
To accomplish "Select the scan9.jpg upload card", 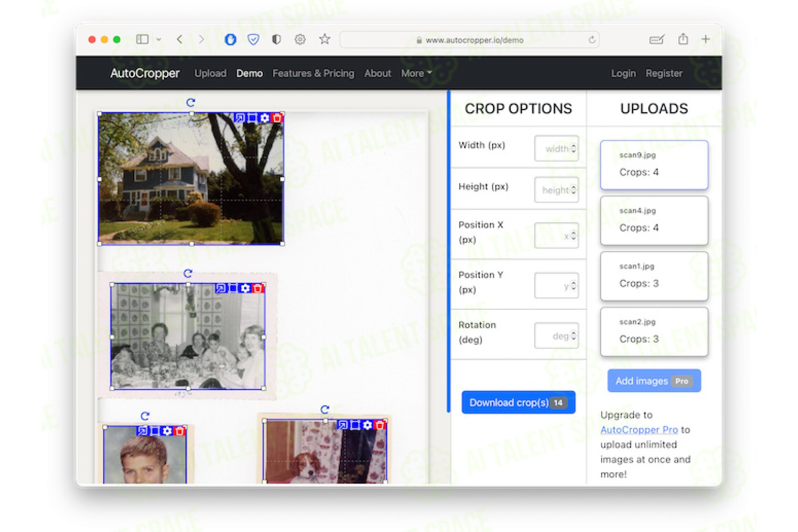I will [x=654, y=165].
